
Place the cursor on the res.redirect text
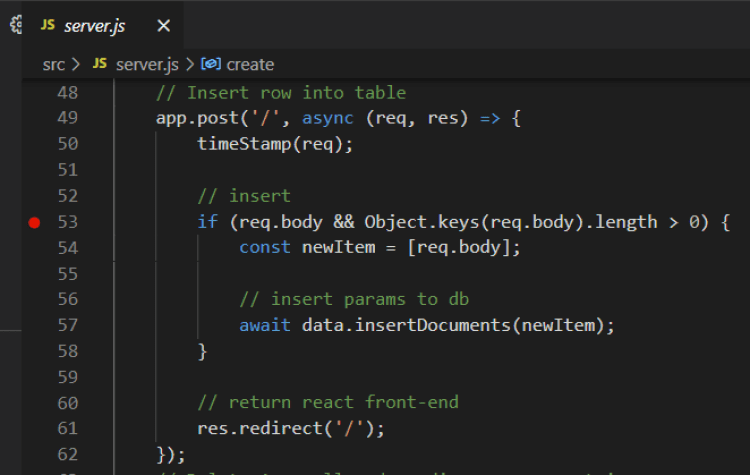click(x=260, y=428)
